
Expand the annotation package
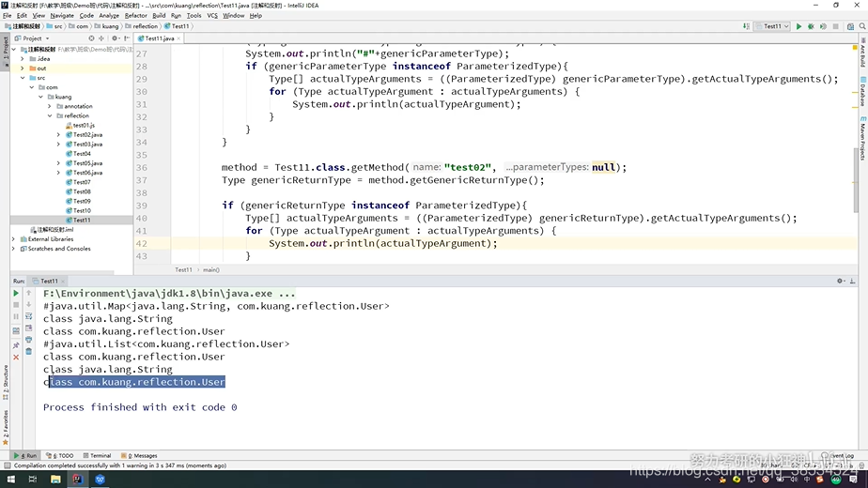point(49,106)
